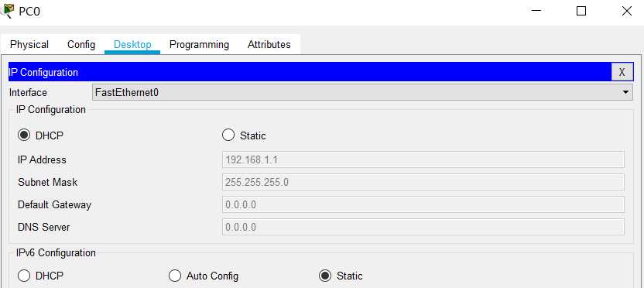
Task: Click the Subnet Mask label
Action: [48, 182]
